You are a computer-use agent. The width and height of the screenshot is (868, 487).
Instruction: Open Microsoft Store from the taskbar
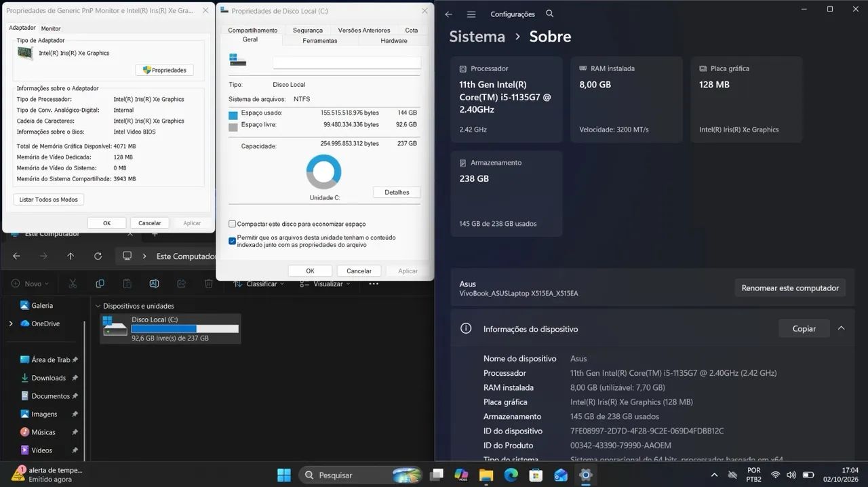pos(536,475)
